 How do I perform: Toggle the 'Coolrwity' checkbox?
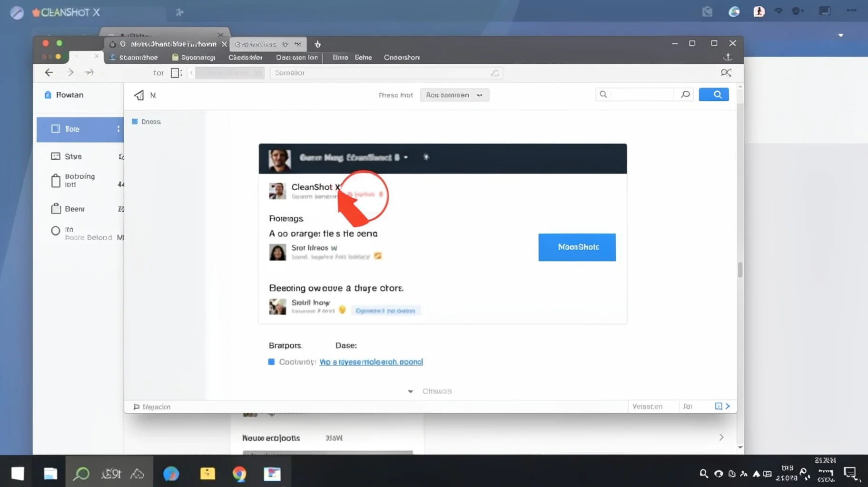pos(271,362)
